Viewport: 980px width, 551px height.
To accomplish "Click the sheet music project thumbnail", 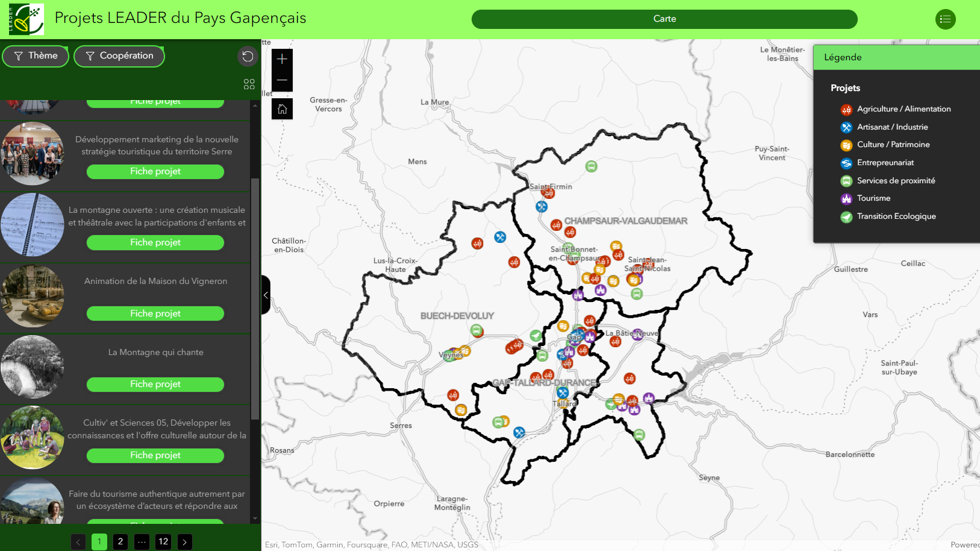I will click(x=33, y=225).
